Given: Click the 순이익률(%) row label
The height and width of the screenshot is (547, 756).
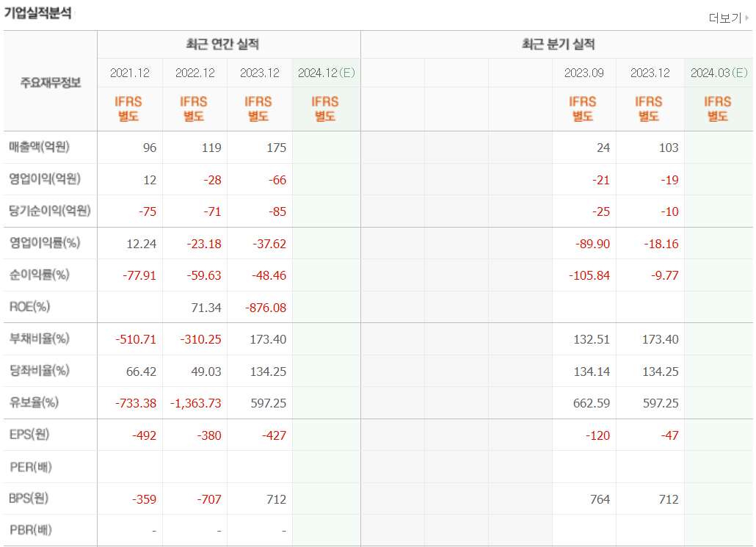Looking at the screenshot, I should (39, 275).
